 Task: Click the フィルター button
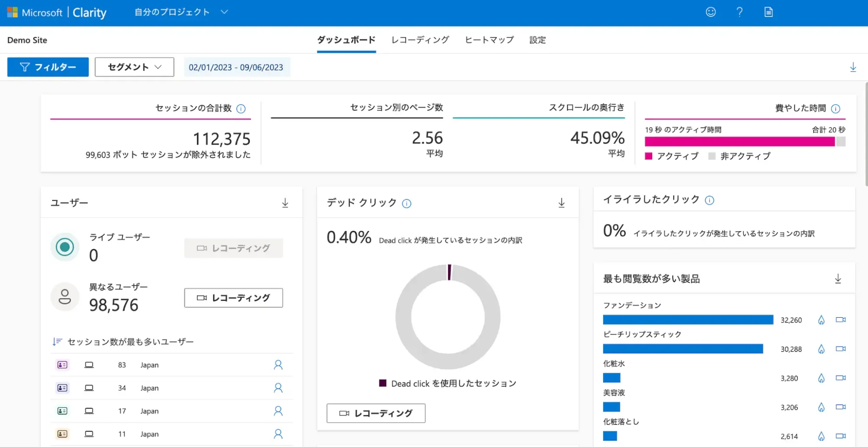tap(48, 67)
